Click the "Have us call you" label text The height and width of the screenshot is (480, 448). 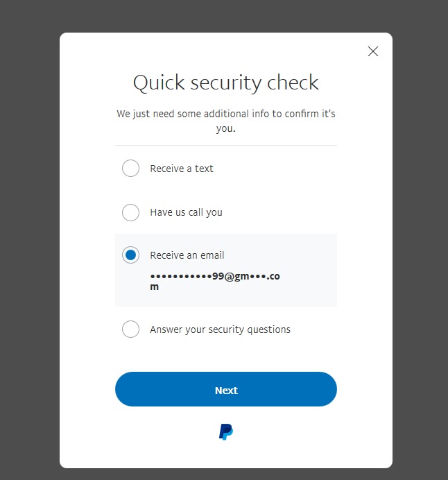pos(186,212)
